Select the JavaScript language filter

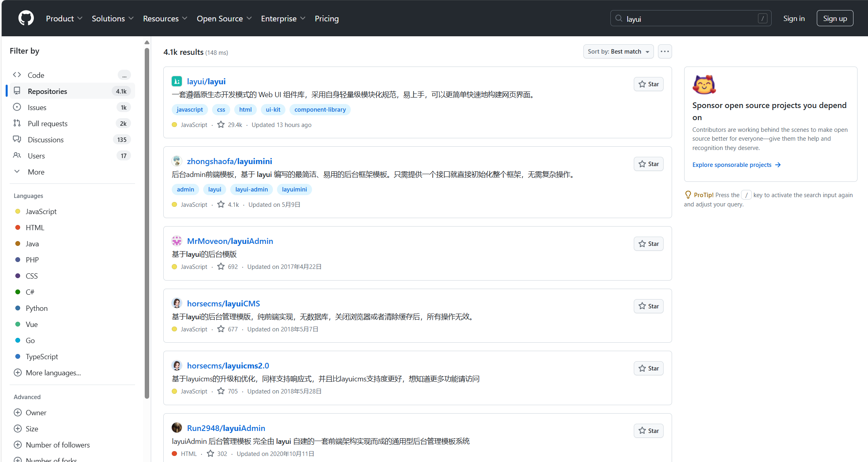point(41,211)
